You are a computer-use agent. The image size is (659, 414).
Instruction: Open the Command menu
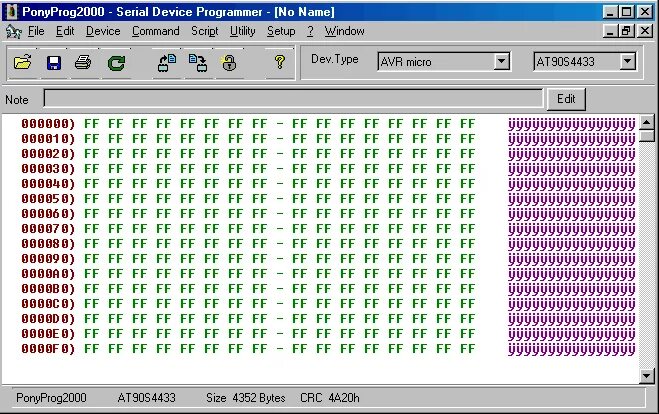coord(156,31)
